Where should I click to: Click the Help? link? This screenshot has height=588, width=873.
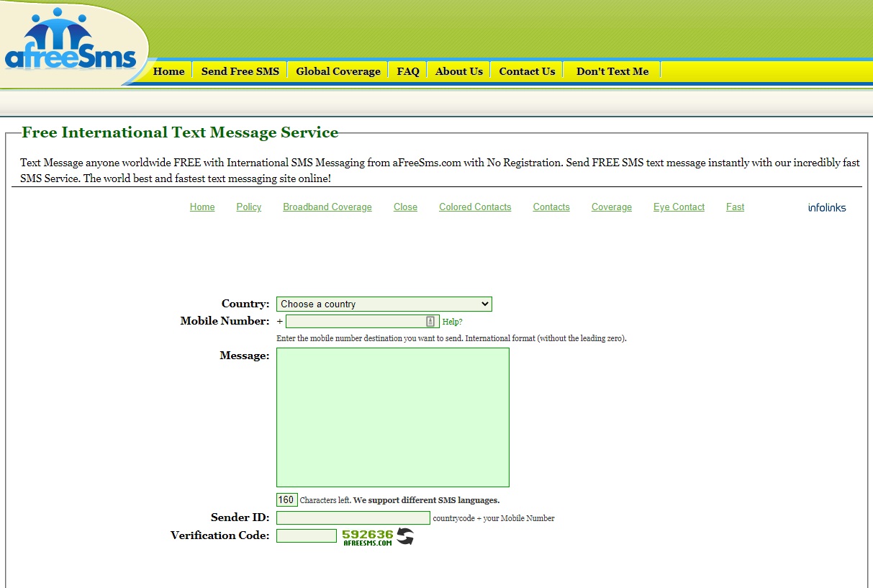coord(452,322)
